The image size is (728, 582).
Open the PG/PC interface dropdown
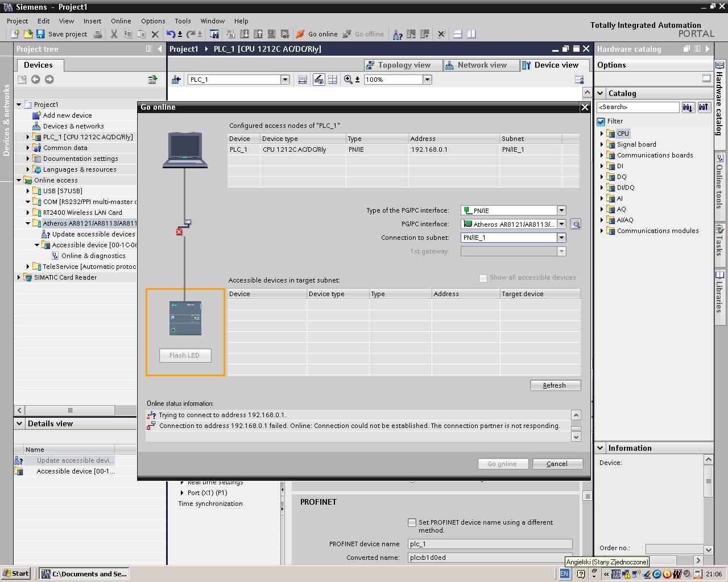point(561,224)
